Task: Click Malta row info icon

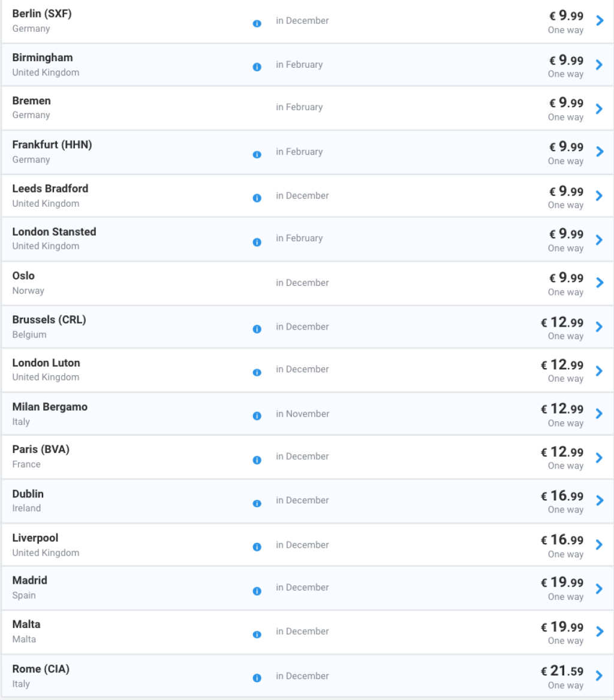Action: pyautogui.click(x=257, y=634)
